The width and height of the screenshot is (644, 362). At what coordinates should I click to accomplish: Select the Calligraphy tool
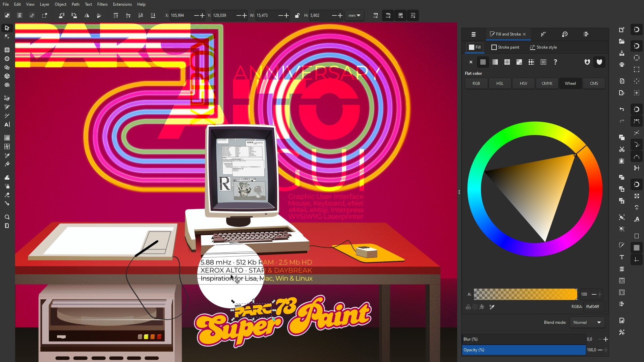click(x=7, y=116)
